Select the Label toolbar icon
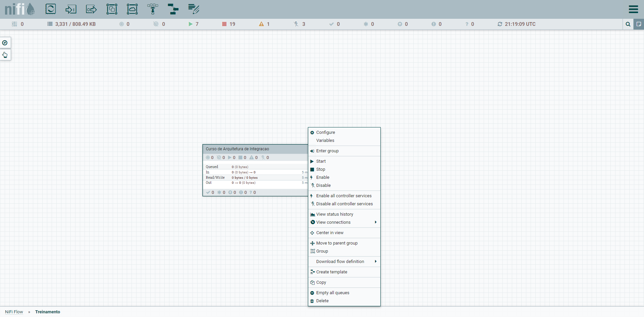Screen dimensions: 644x317 click(x=194, y=9)
